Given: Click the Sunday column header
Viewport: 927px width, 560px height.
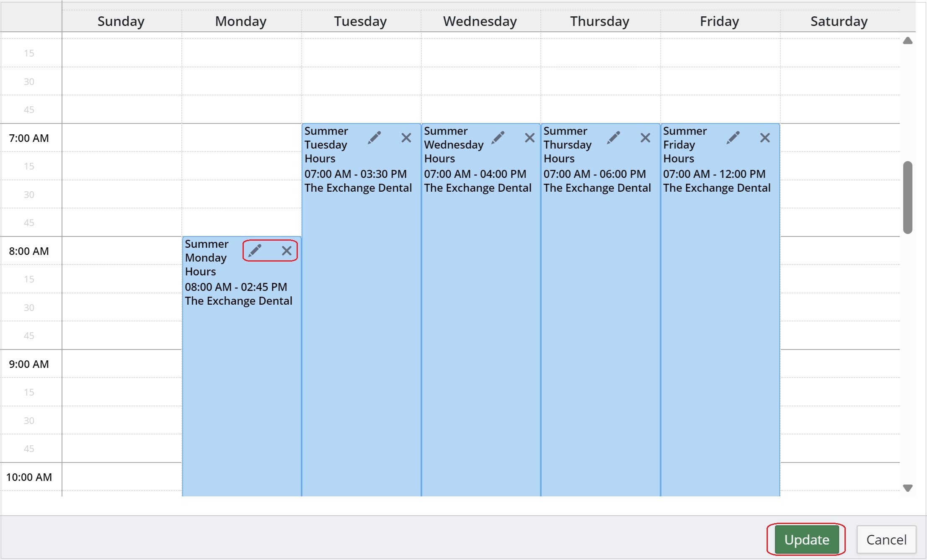Looking at the screenshot, I should [x=121, y=21].
